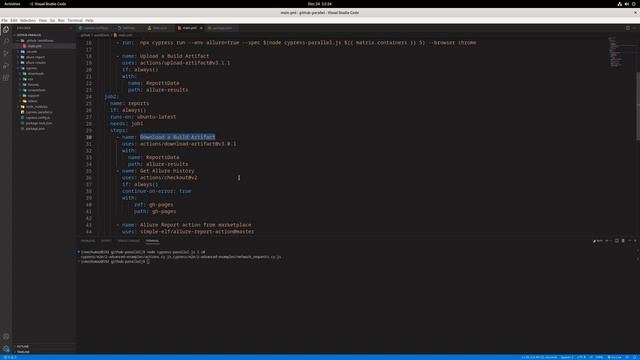
Task: Open the File menu
Action: click(x=4, y=20)
